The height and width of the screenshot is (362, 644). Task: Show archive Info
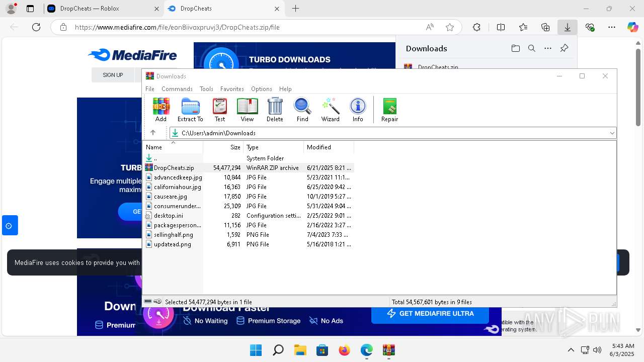pos(358,110)
